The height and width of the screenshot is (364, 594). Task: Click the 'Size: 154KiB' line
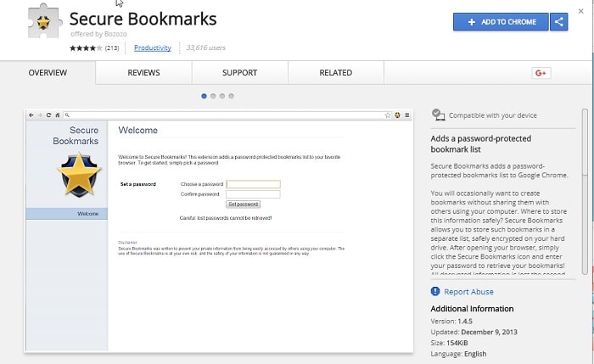(x=449, y=343)
